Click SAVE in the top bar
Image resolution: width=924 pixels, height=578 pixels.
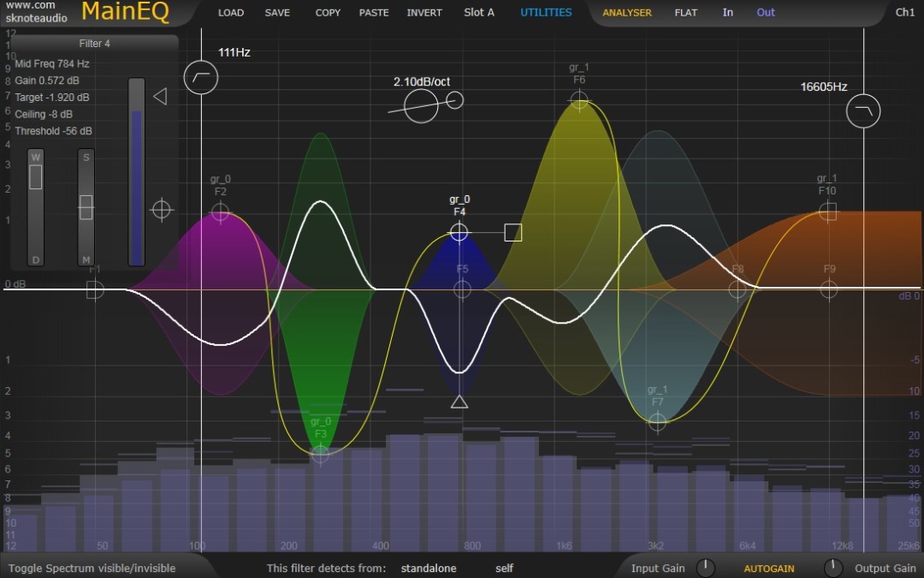(277, 12)
